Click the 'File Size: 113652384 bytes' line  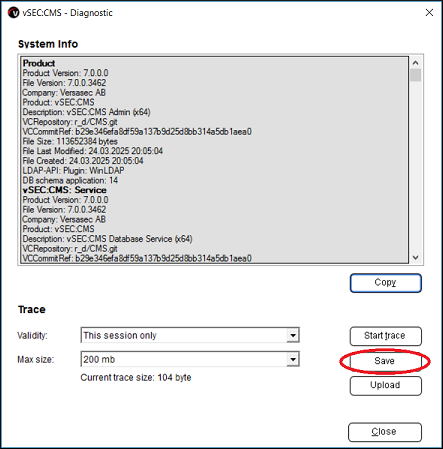click(x=70, y=141)
